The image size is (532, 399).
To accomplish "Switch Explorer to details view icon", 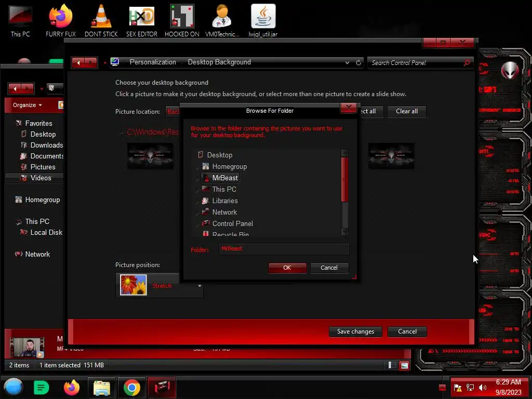I will tap(392, 365).
